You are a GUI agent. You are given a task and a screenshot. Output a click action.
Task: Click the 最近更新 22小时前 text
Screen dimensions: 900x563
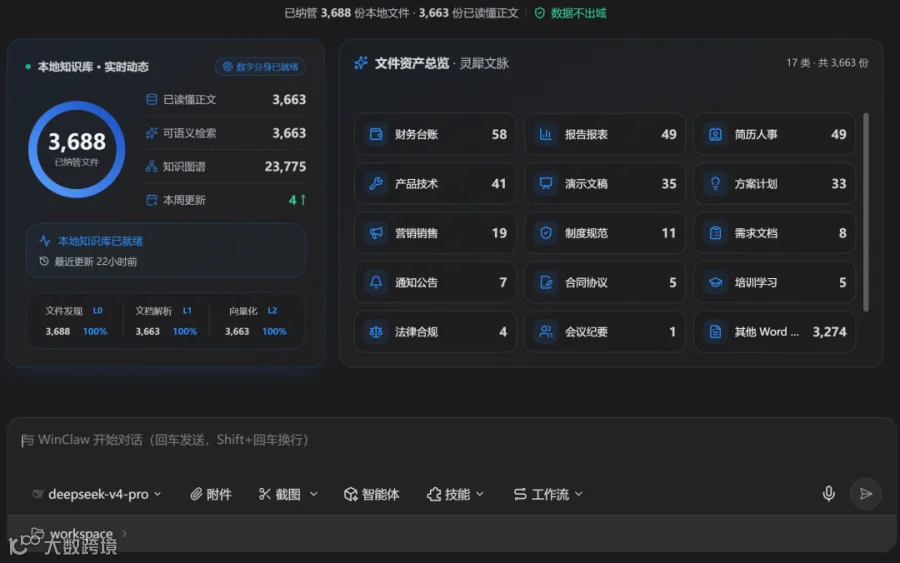[x=95, y=262]
